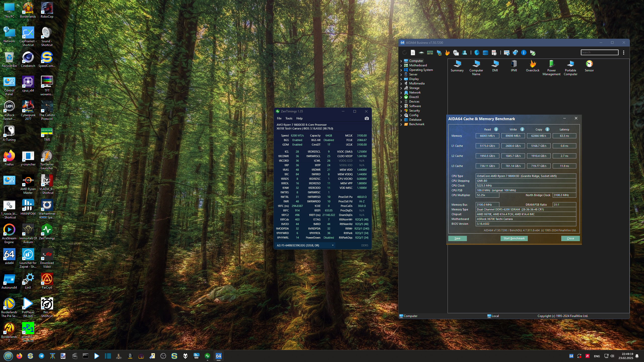Expand the Motherboard tree node
644x362 pixels.
click(x=401, y=65)
